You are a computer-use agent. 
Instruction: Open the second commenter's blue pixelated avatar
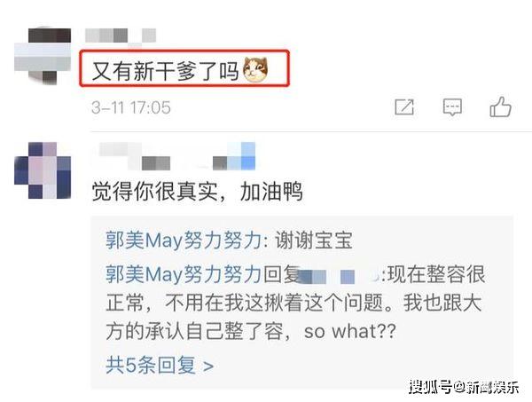[43, 170]
